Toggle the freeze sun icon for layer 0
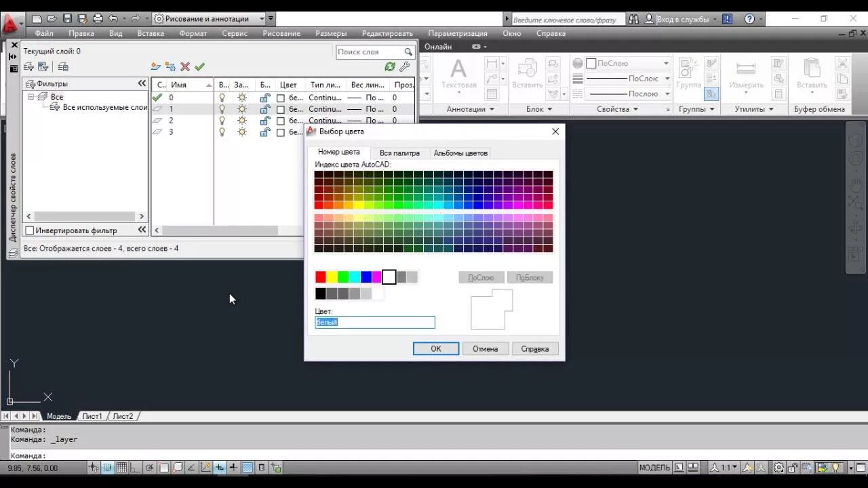This screenshot has width=868, height=488. 241,98
